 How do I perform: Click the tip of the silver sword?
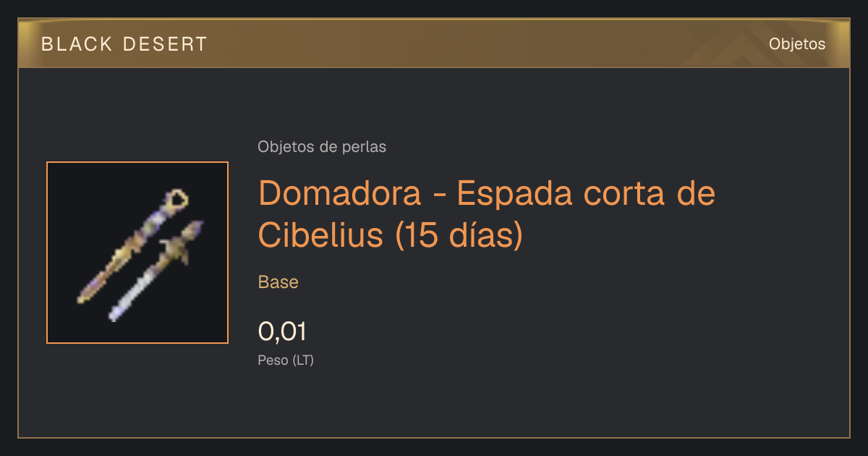point(113,314)
